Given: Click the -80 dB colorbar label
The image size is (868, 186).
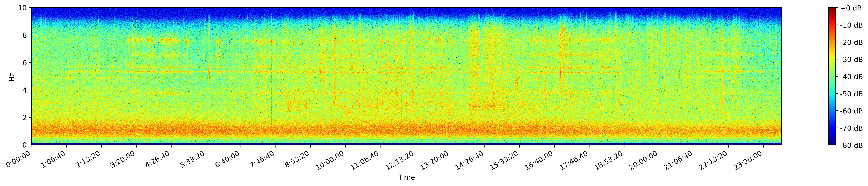Looking at the screenshot, I should coord(851,145).
